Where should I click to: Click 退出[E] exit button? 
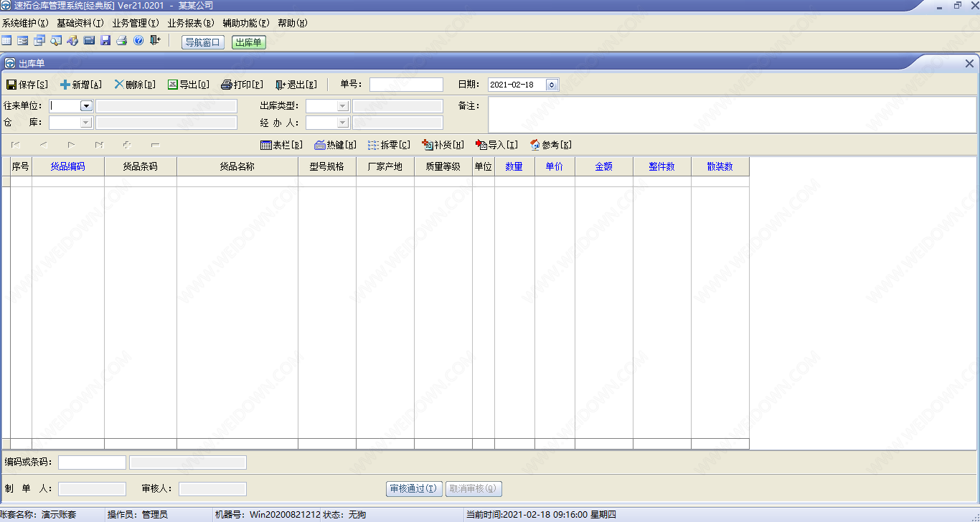pyautogui.click(x=296, y=85)
